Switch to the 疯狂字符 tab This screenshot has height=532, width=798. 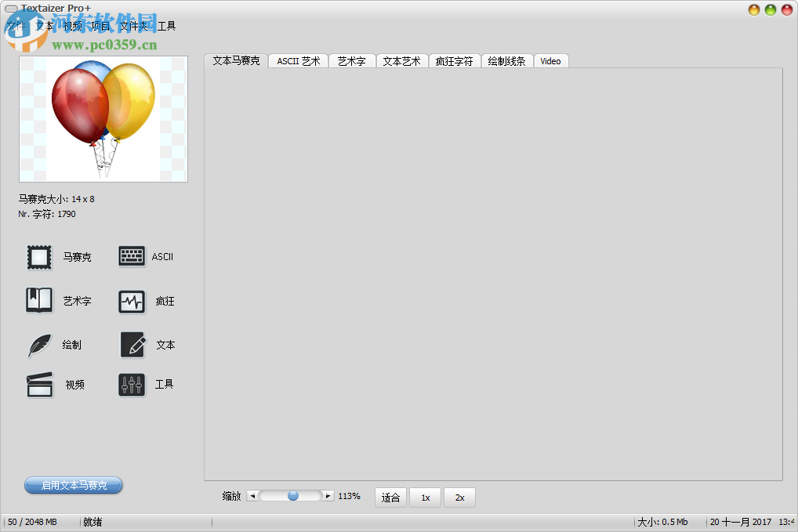click(x=455, y=60)
